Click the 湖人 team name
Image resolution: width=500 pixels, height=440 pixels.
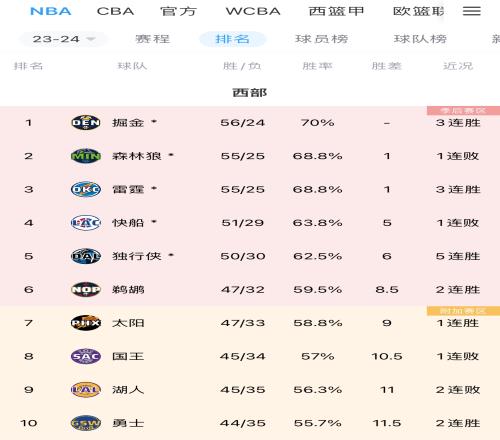point(128,389)
